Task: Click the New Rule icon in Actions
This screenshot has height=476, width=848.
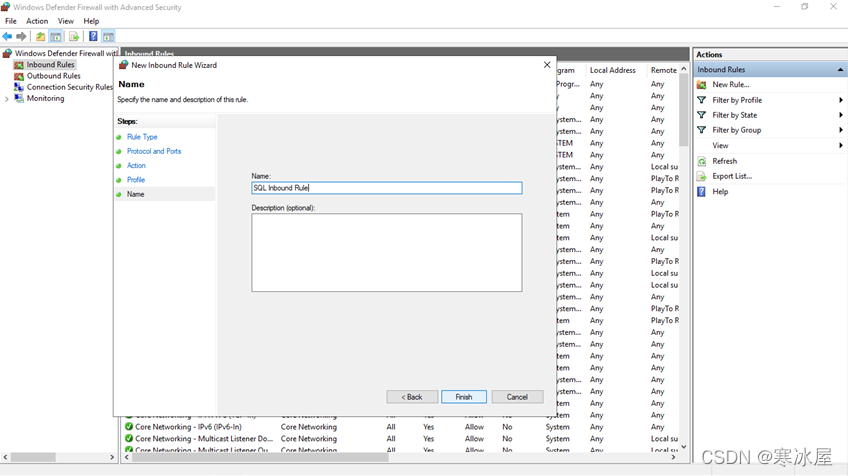Action: pyautogui.click(x=702, y=85)
